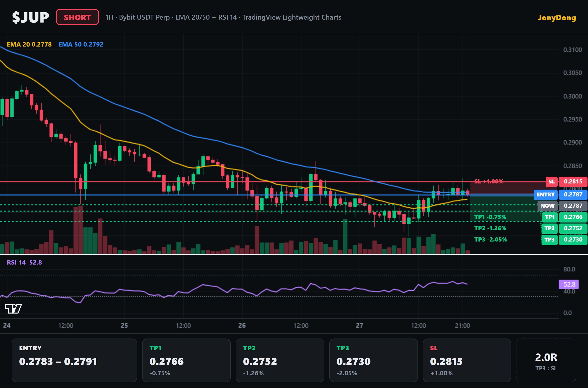
Task: Open the ENTRY 0.2783 – 0.2791 card
Action: click(x=74, y=360)
